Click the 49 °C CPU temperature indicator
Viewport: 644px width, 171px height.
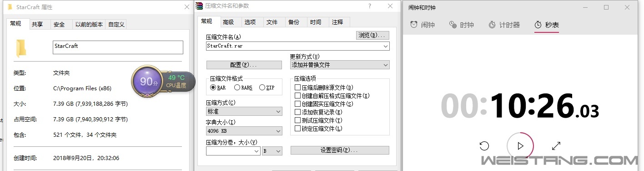pyautogui.click(x=176, y=81)
